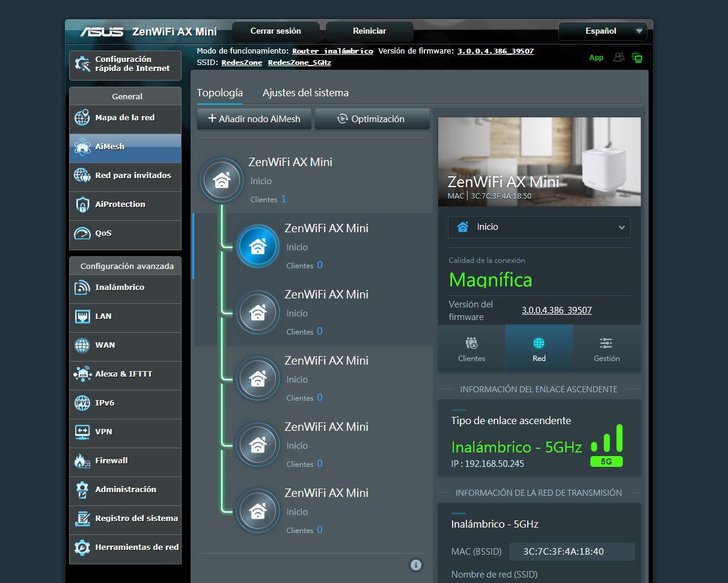Open Firewall flame icon

click(82, 461)
